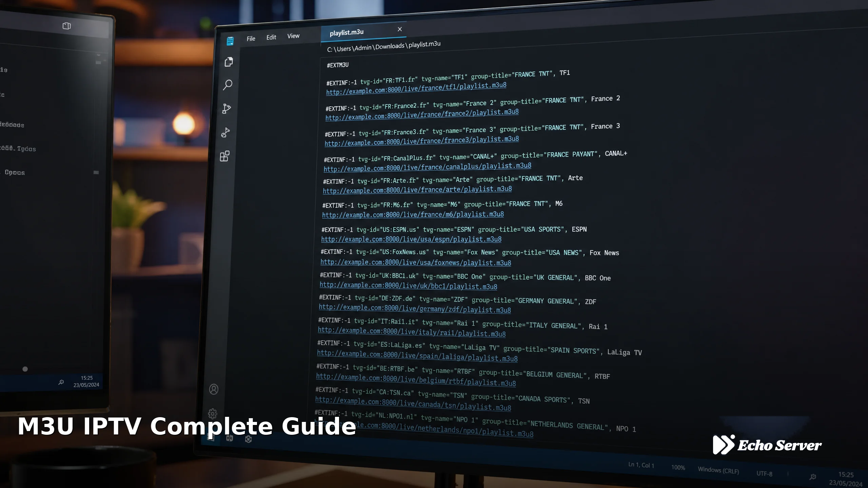
Task: Click the ESPN EXTINF line text
Action: (x=454, y=229)
